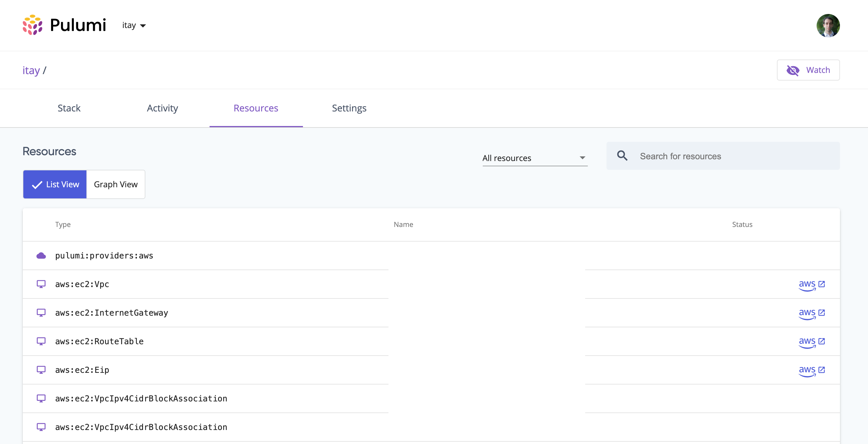Click aws:ec2:RouteTable resource type

(x=99, y=342)
